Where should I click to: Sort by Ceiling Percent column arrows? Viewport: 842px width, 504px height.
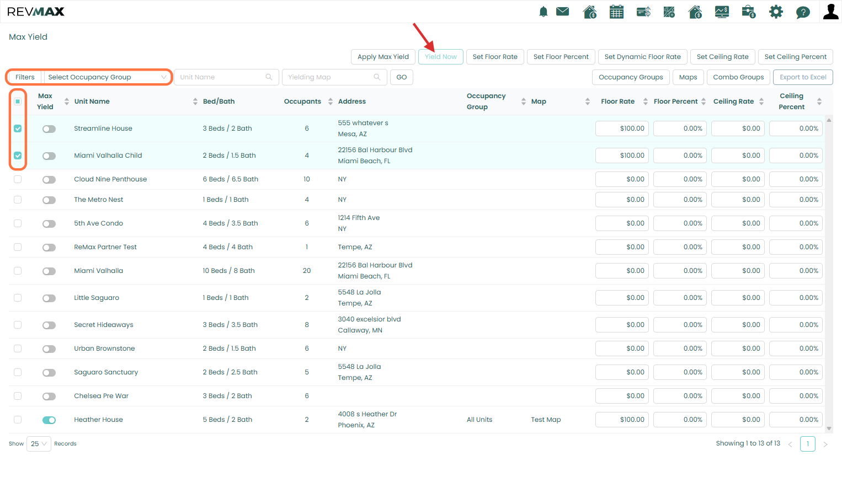[x=819, y=101]
